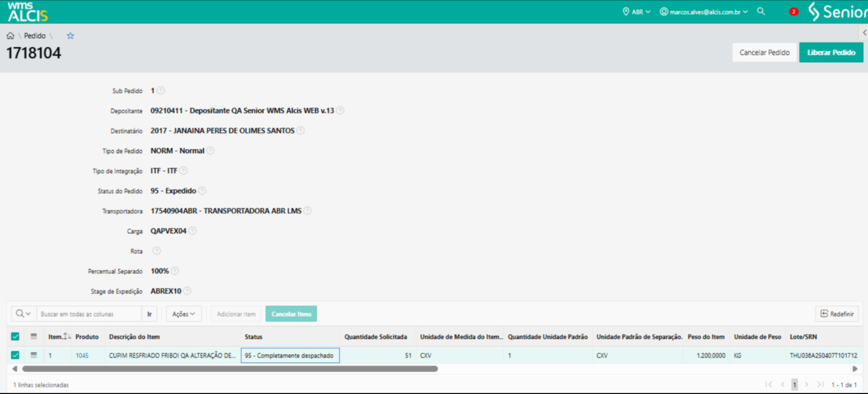Viewport: 868px width, 394px height.
Task: Uncheck the checkbox for item row 1
Action: (15, 355)
